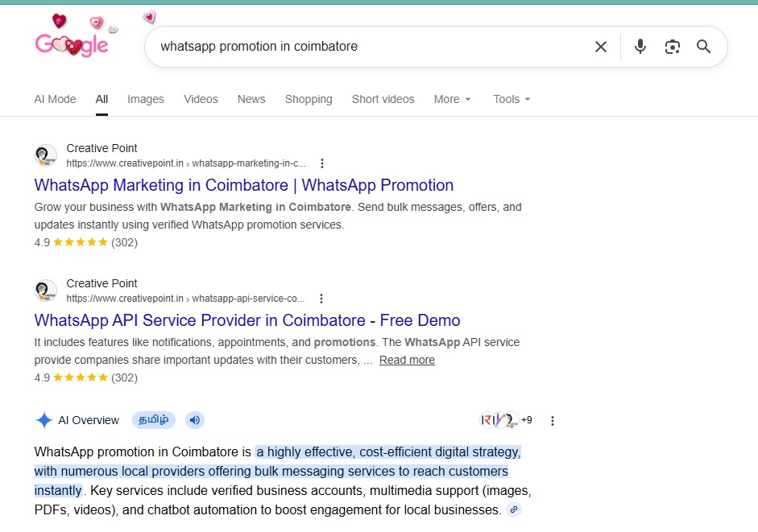This screenshot has width=758, height=532.
Task: Click the magnifying glass search button
Action: 704,47
